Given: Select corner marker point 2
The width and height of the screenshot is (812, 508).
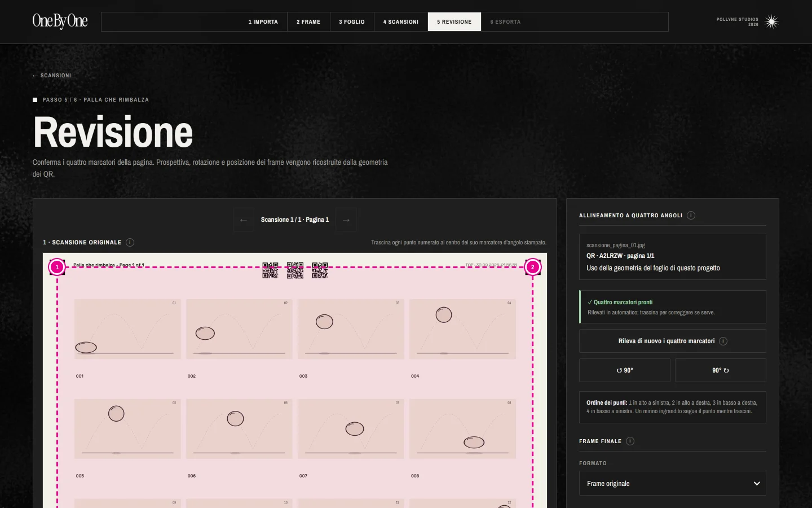Looking at the screenshot, I should point(533,267).
